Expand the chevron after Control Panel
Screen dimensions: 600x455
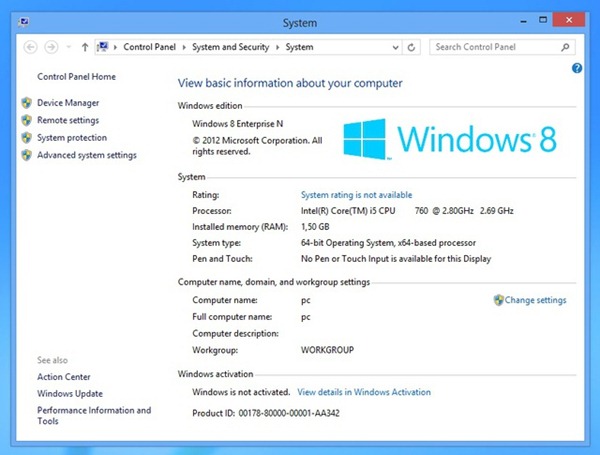(x=184, y=47)
